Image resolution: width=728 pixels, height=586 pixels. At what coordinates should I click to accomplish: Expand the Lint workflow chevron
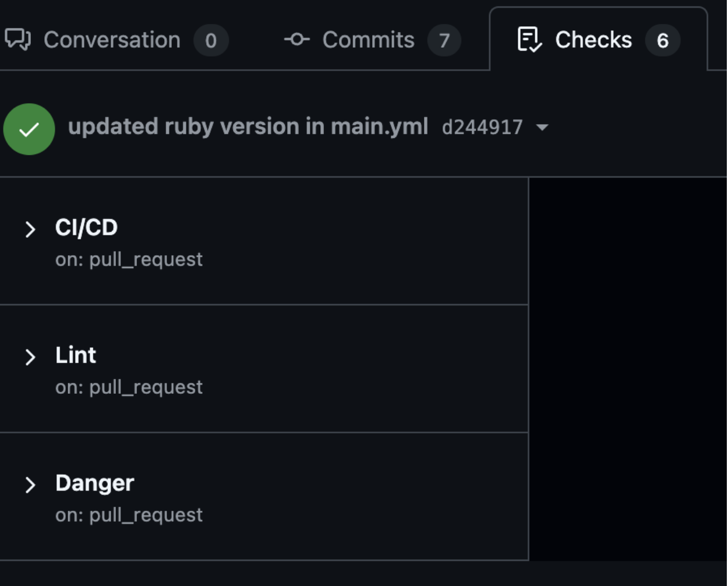[30, 356]
